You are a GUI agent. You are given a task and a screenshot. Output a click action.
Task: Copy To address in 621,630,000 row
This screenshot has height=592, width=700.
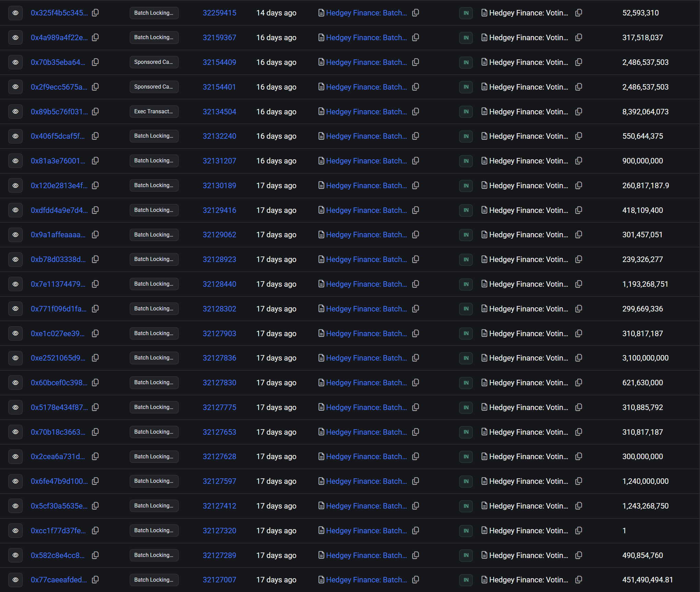pos(579,383)
